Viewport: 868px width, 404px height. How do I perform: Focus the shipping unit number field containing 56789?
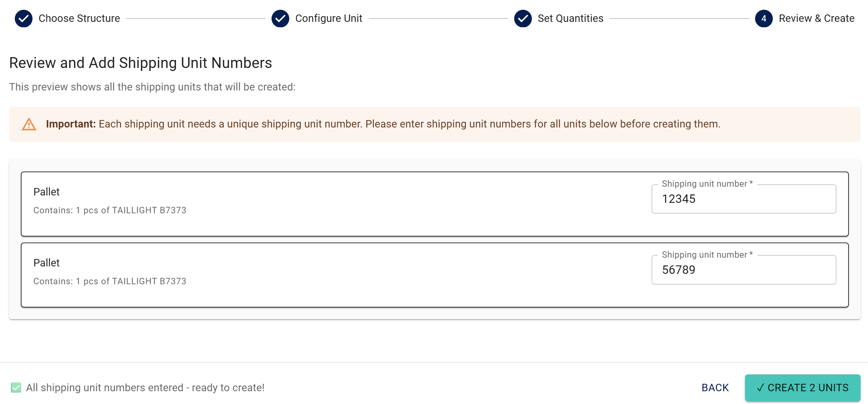(x=743, y=270)
